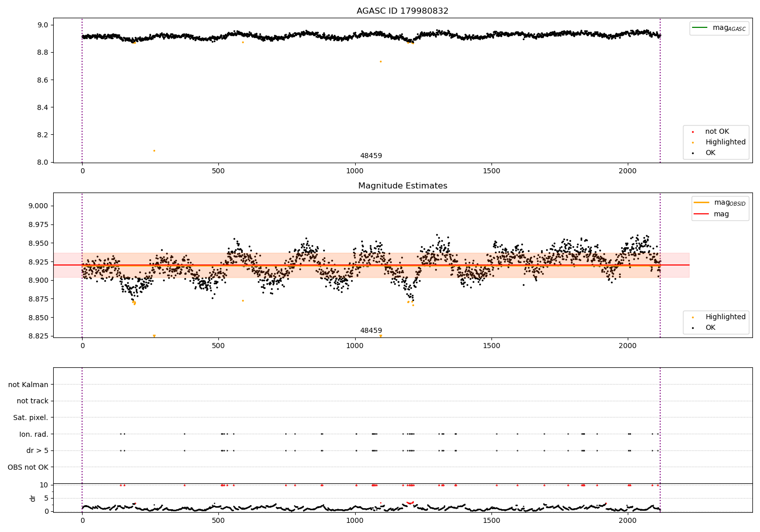Click the 'dr' y-axis label
This screenshot has height=532, width=760.
pos(33,498)
